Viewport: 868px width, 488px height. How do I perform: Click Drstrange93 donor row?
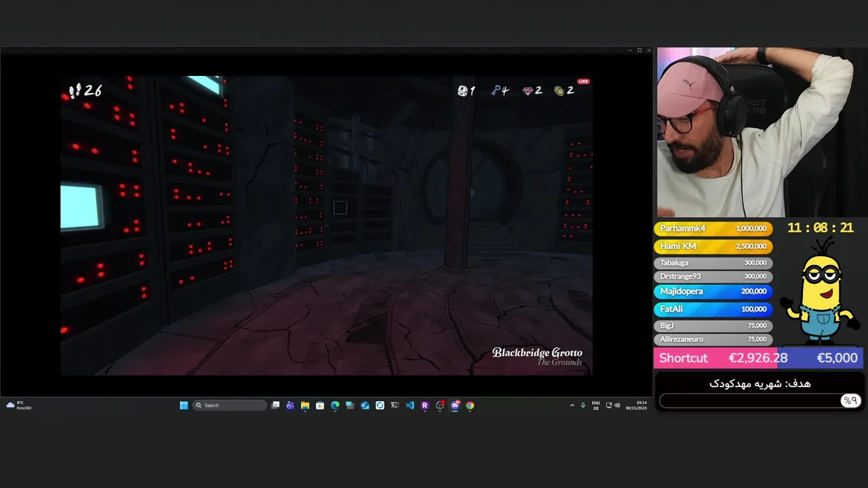pos(713,276)
